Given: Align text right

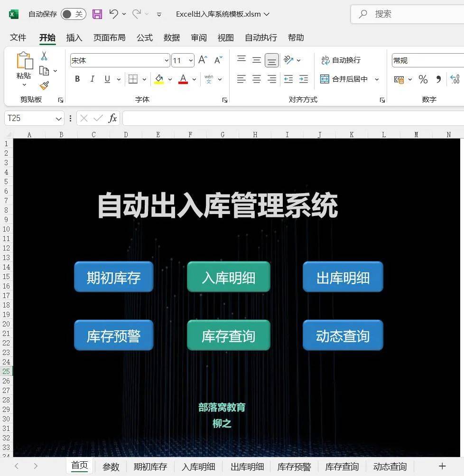Looking at the screenshot, I should 271,79.
